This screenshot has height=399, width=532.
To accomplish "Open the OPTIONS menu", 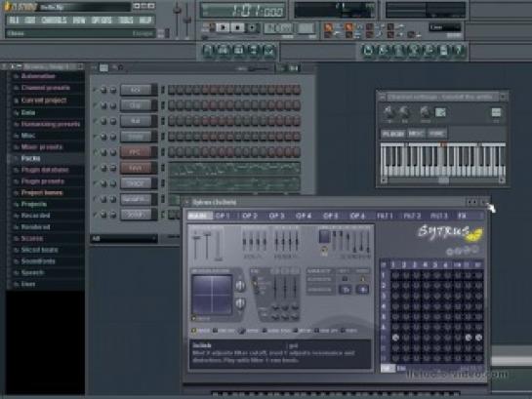I will tap(102, 20).
